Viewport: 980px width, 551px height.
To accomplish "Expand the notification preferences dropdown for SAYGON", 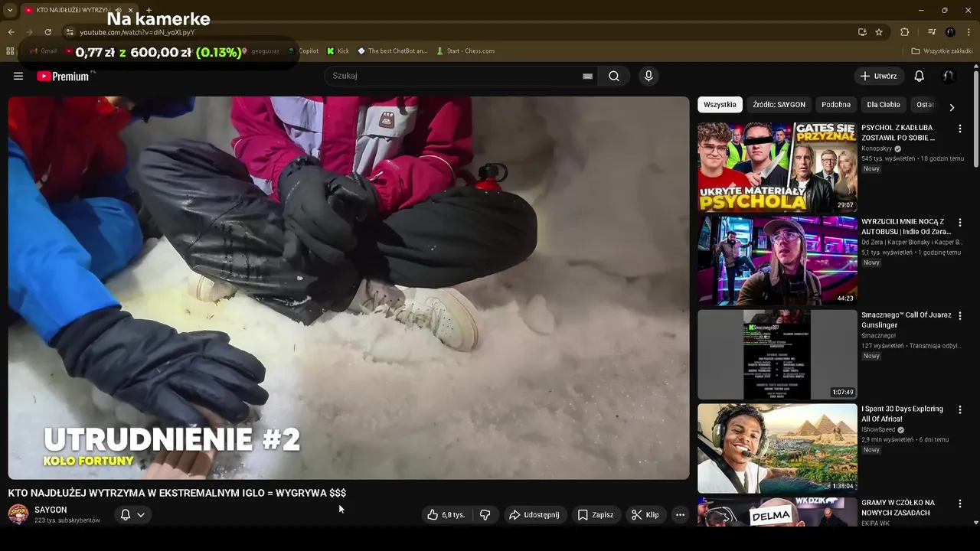I will [x=141, y=515].
